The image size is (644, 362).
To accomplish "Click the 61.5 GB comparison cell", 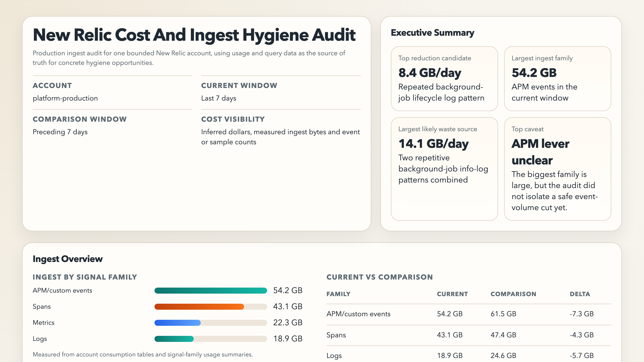I will [x=503, y=314].
